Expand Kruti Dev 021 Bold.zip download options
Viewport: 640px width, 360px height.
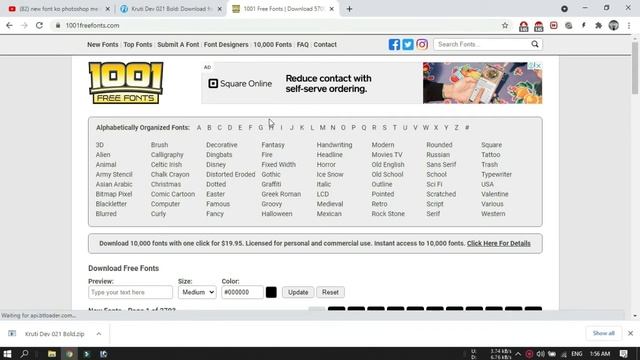[x=99, y=333]
